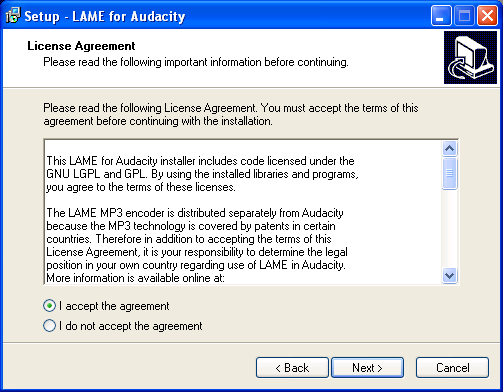This screenshot has height=392, width=503.
Task: Click the "License Agreement" heading
Action: click(x=81, y=46)
